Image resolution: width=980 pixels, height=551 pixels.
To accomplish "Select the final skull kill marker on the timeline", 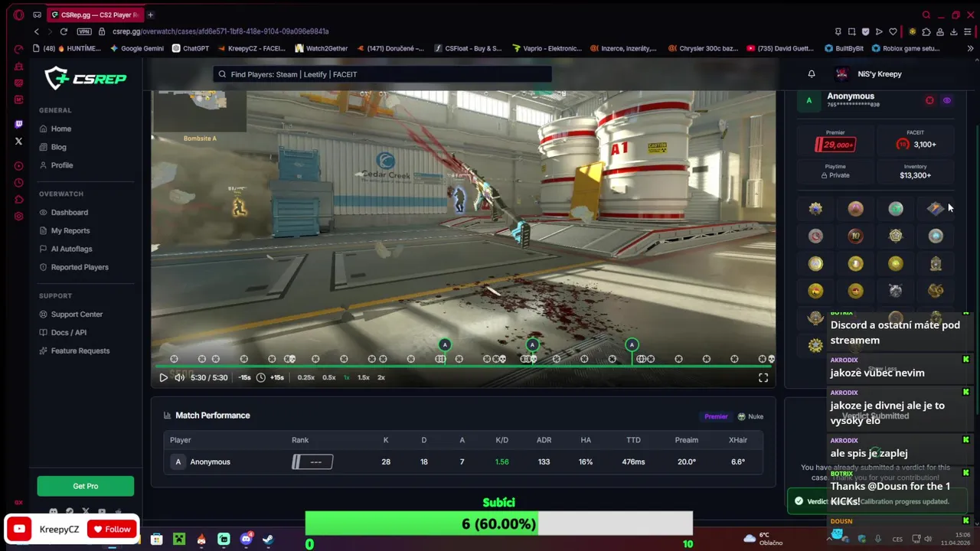I will pyautogui.click(x=771, y=359).
